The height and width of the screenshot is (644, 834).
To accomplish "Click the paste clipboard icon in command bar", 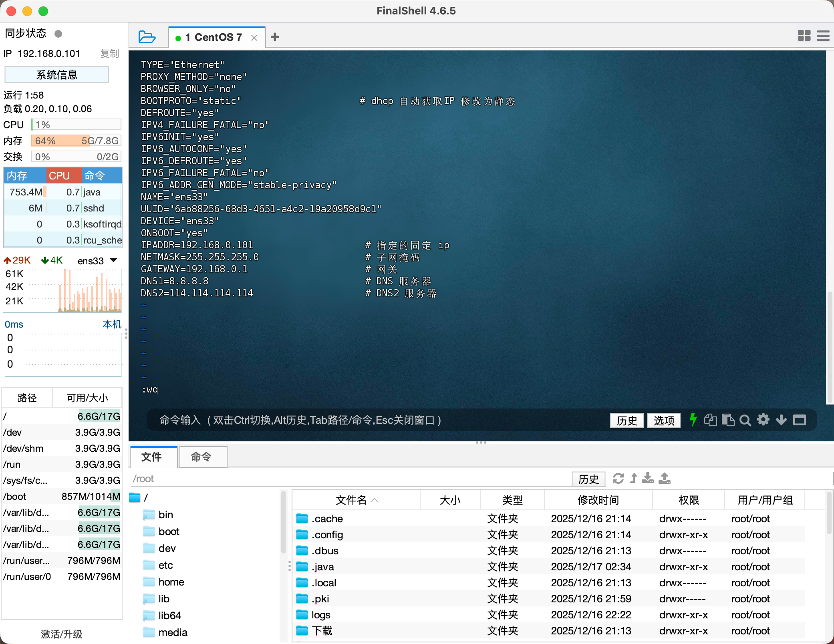I will pyautogui.click(x=728, y=420).
